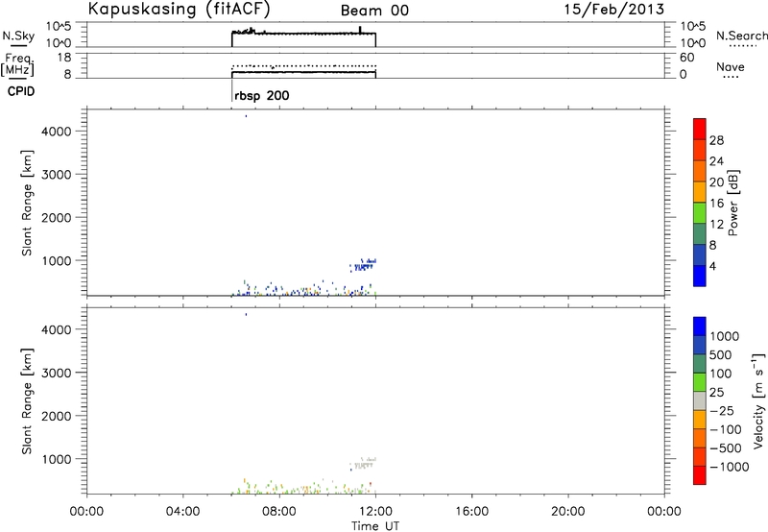Click the '25' velocity colorbar label
768x532 pixels.
tap(718, 393)
